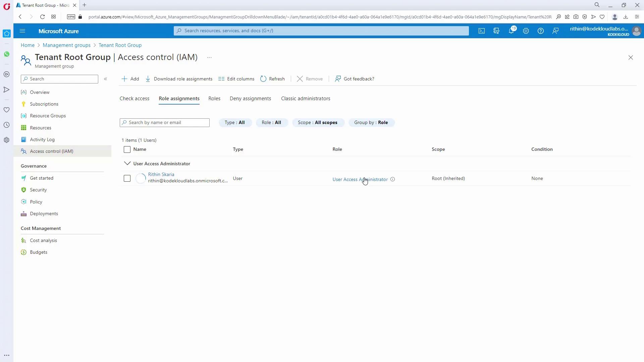644x362 pixels.
Task: Open the Scope : All scopes filter
Action: click(318, 122)
